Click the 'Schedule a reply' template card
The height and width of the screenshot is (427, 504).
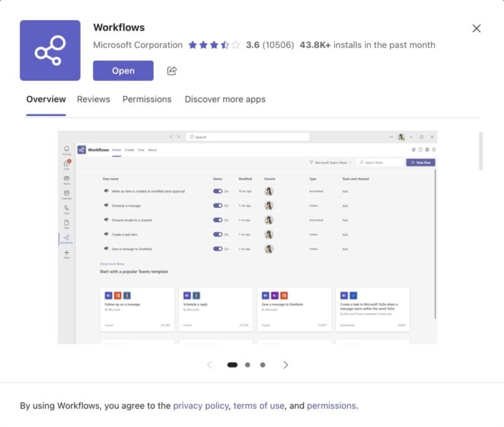pos(215,309)
